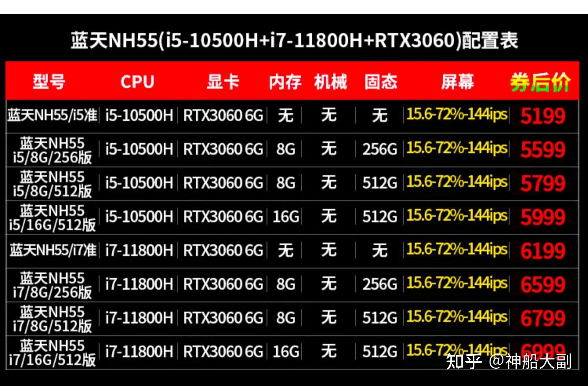The image size is (588, 386).
Task: Click RTX3060 6G in the i7准 row
Action: tap(223, 250)
